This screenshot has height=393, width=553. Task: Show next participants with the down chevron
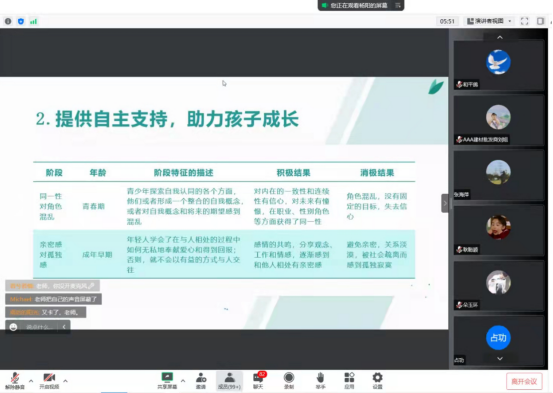point(500,359)
